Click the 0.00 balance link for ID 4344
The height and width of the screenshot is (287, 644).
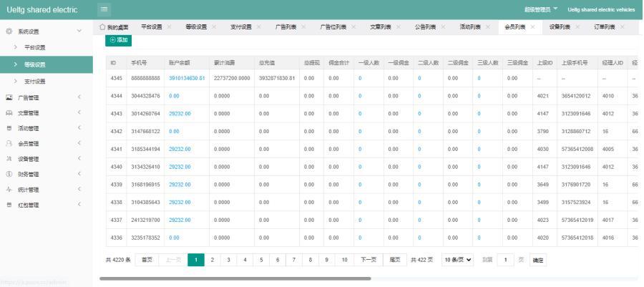coord(174,96)
